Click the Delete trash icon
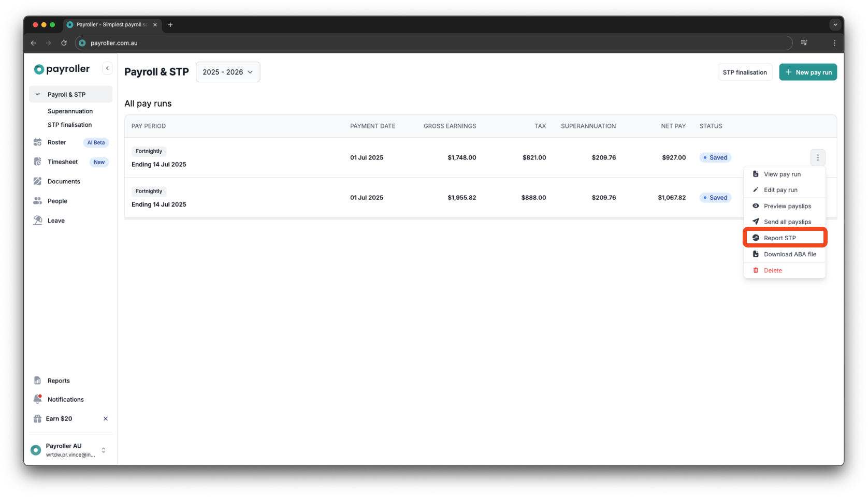The image size is (868, 497). point(756,270)
